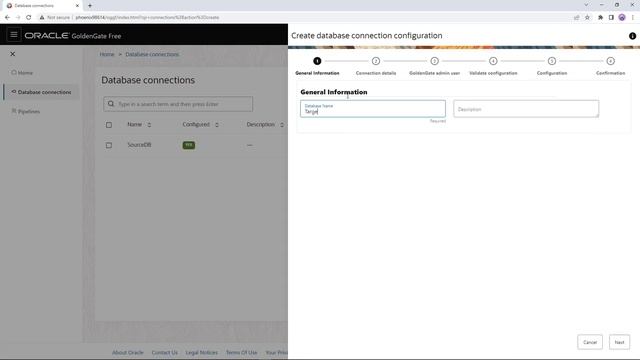640x360 pixels.
Task: Open the browser profile avatar
Action: click(622, 18)
